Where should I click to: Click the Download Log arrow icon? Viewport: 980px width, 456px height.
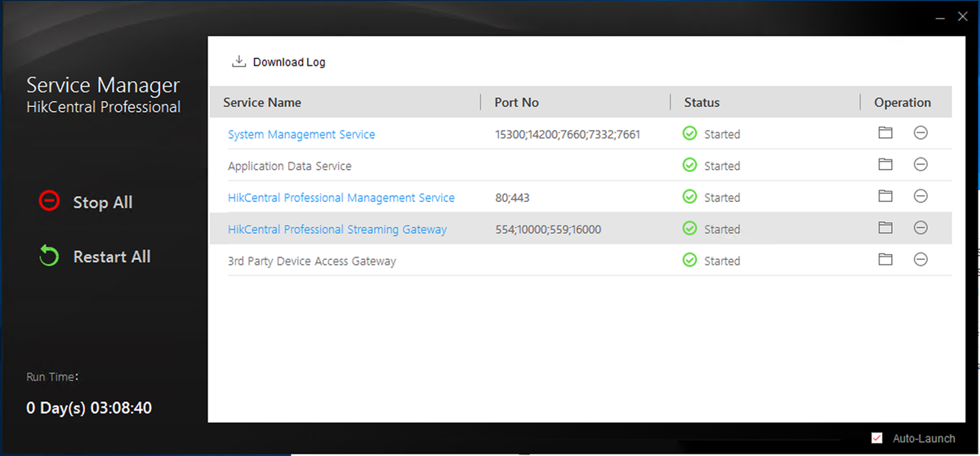click(239, 61)
